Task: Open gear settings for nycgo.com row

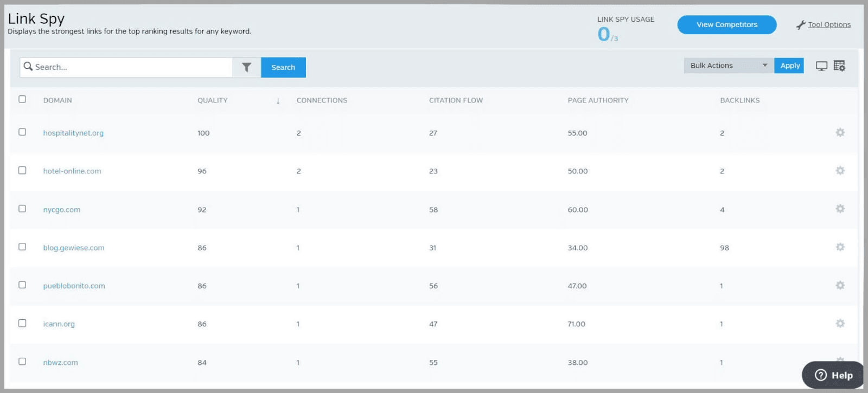Action: click(840, 209)
